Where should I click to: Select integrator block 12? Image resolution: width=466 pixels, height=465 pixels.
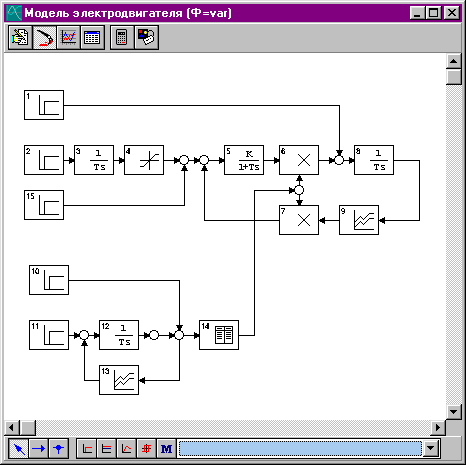coord(119,335)
